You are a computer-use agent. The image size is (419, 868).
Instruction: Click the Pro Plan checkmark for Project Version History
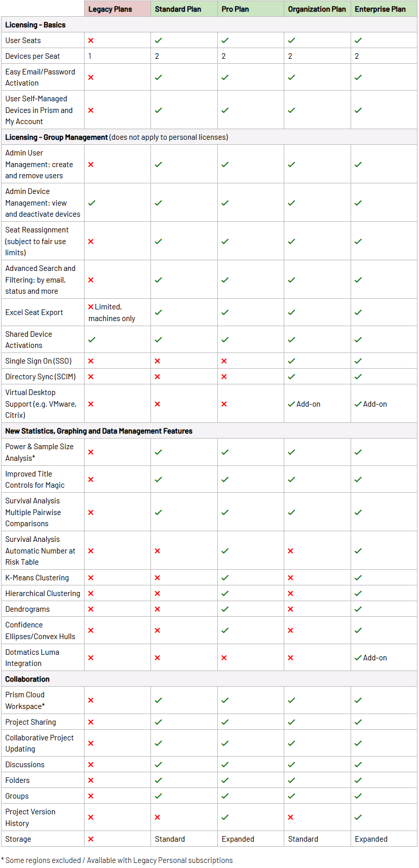click(x=225, y=817)
